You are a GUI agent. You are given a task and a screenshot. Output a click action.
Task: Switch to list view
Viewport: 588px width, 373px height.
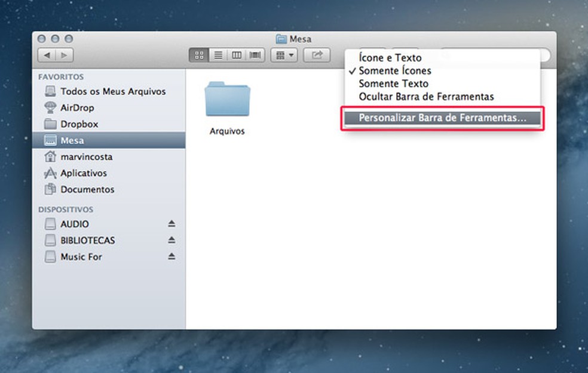pos(218,56)
